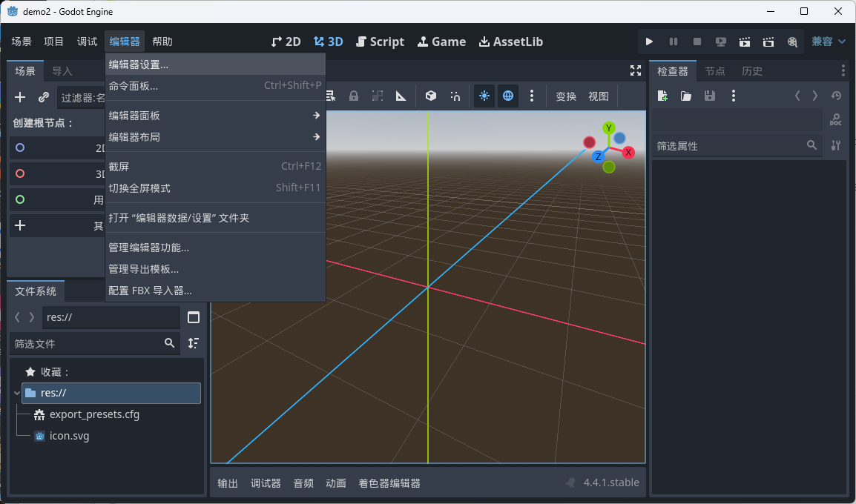Viewport: 856px width, 504px height.
Task: Open the AssetLib workspace
Action: click(x=511, y=42)
